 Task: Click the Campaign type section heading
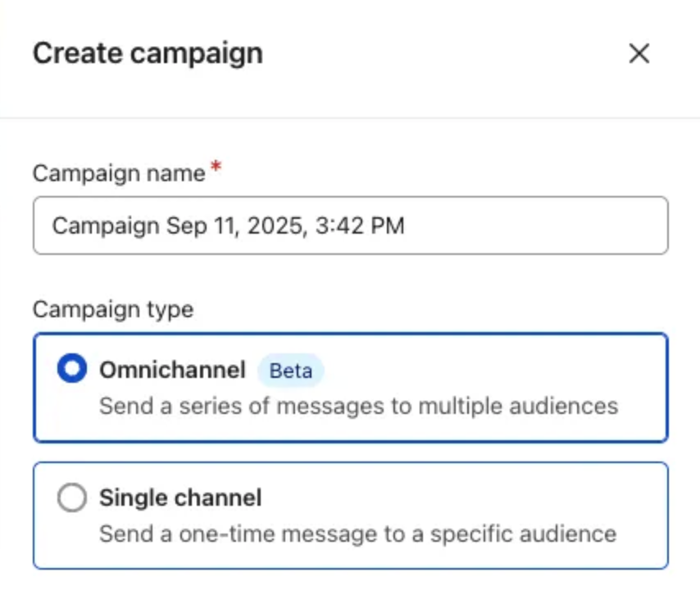[112, 309]
